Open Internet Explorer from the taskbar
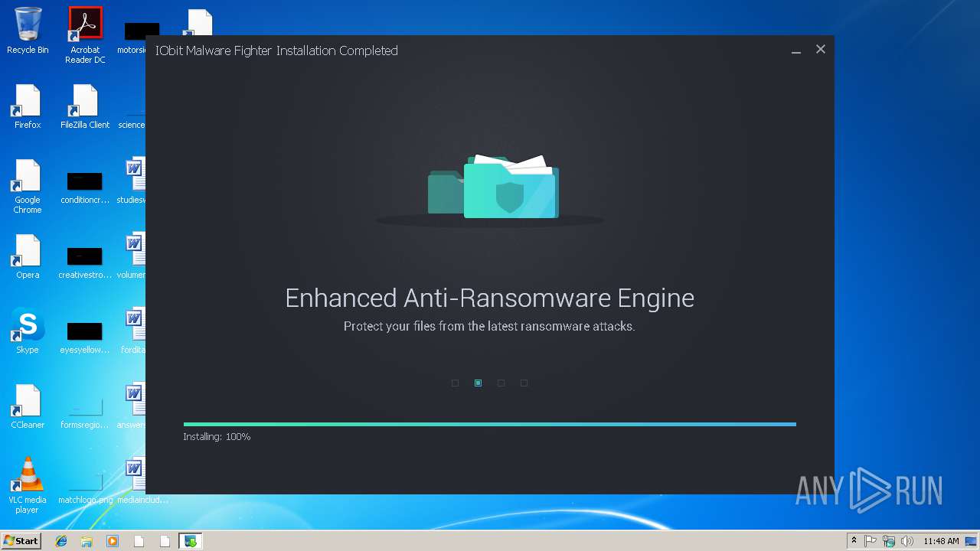The image size is (980, 551). [61, 541]
